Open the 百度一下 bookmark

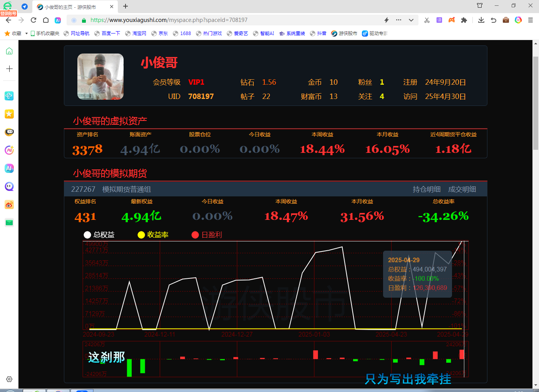(x=107, y=34)
